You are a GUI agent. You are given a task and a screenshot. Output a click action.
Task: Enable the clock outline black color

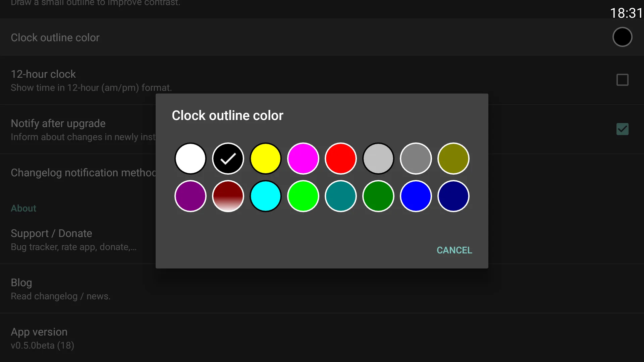click(x=228, y=158)
